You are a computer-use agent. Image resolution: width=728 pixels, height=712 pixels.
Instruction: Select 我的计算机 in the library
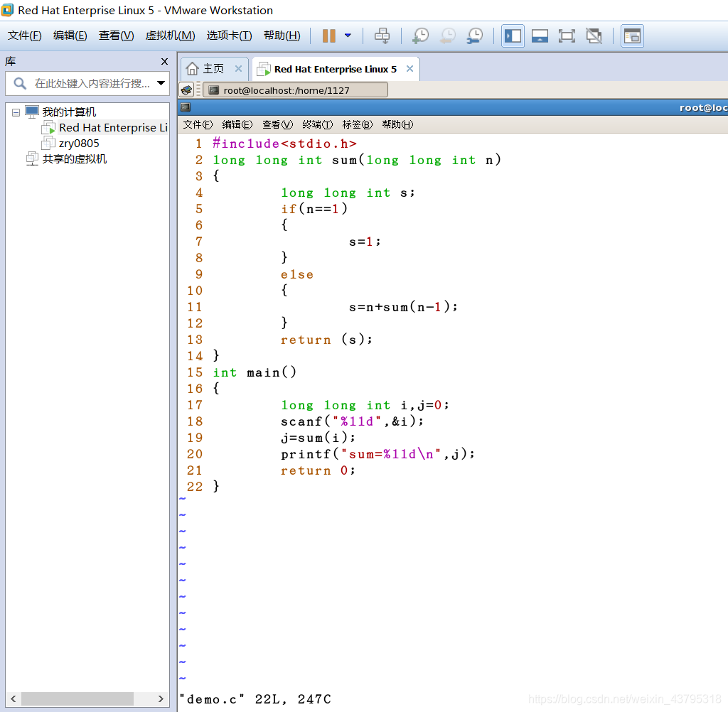(69, 112)
